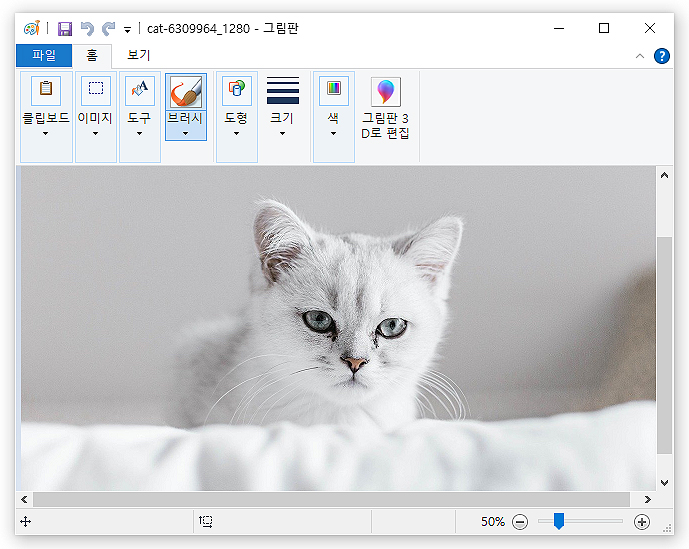The width and height of the screenshot is (689, 549).
Task: Click the 크기 line thickness icon
Action: click(x=283, y=91)
